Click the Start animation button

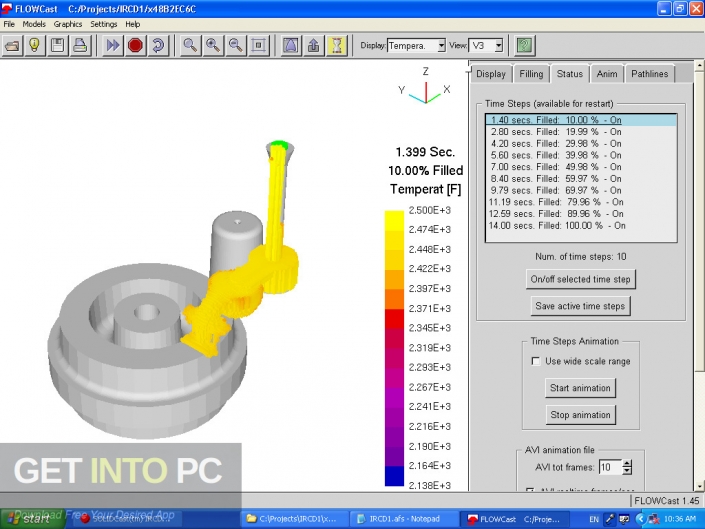coord(580,388)
